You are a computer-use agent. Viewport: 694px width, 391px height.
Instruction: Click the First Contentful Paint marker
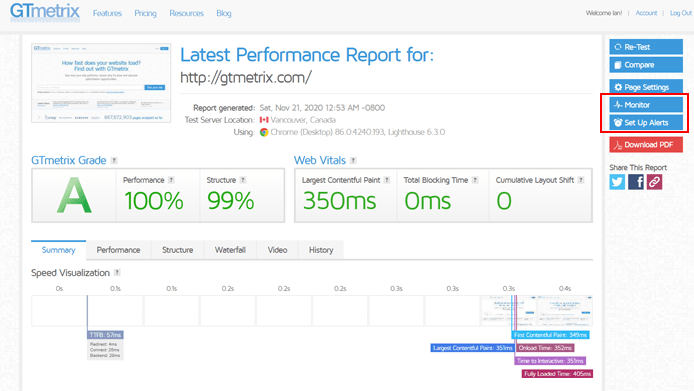(x=551, y=335)
